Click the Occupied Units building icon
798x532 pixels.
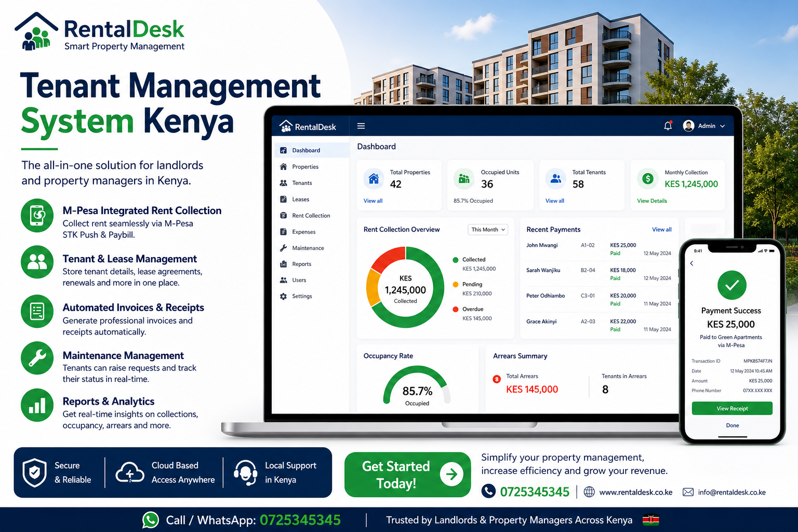point(464,179)
